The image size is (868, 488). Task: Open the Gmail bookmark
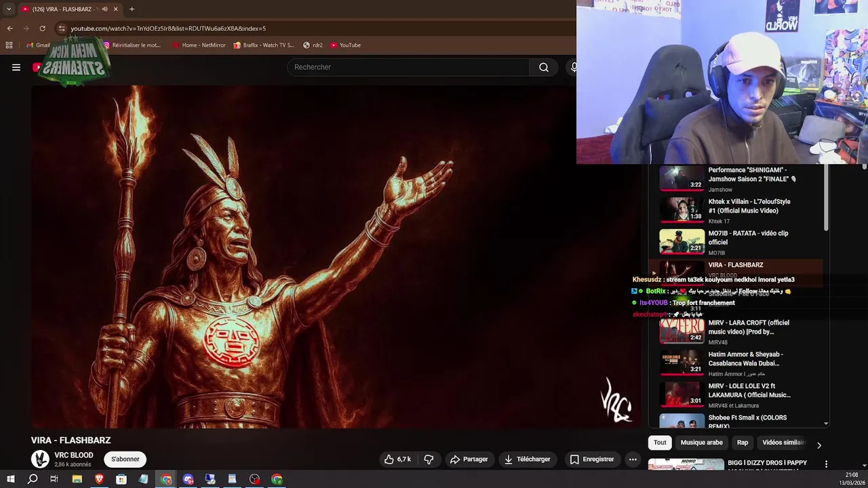tap(38, 45)
